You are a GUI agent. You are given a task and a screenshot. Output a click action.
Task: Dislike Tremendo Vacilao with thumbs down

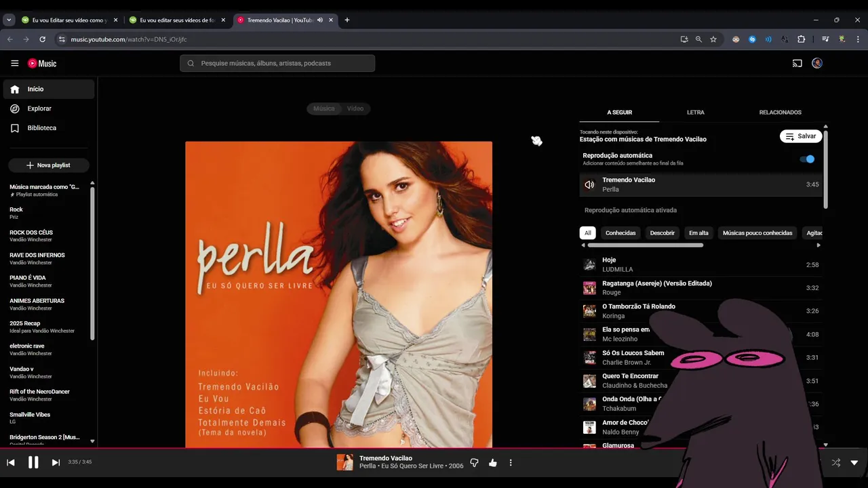pyautogui.click(x=475, y=462)
